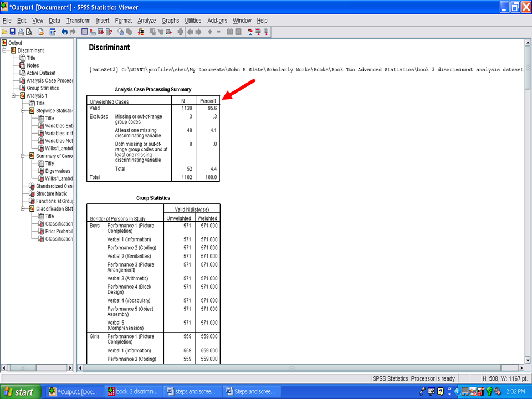Click the Print toolbar icon

click(x=21, y=32)
